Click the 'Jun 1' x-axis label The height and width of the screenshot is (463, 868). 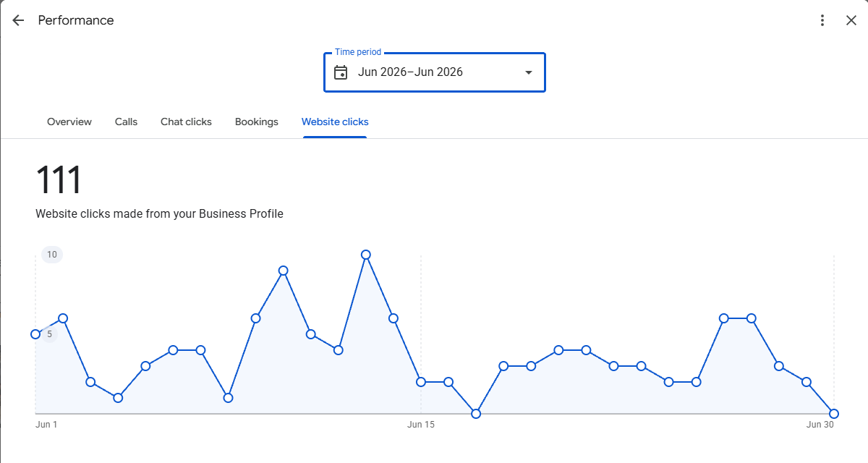(46, 425)
